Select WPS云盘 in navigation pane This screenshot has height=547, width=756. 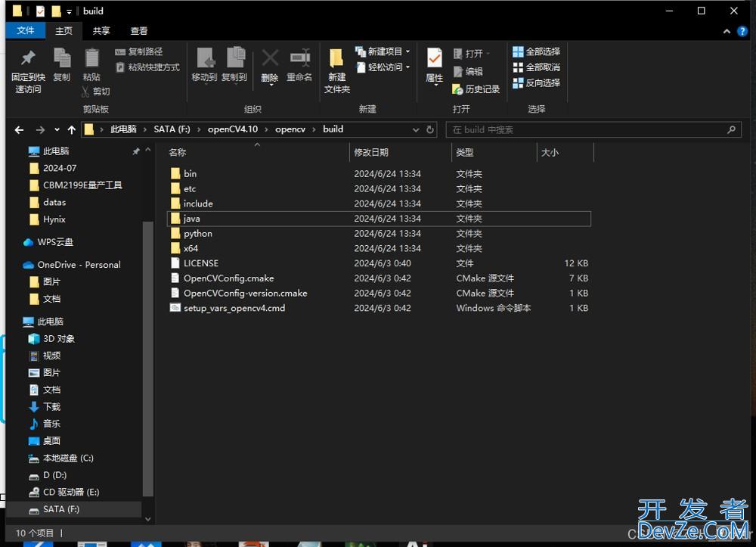coord(55,242)
